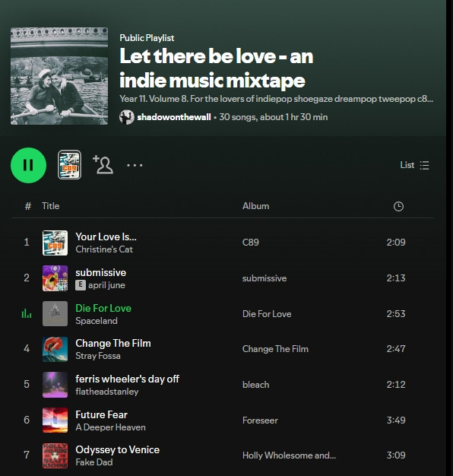Click the Future Fear album art thumbnail
This screenshot has height=476, width=453.
(x=55, y=420)
